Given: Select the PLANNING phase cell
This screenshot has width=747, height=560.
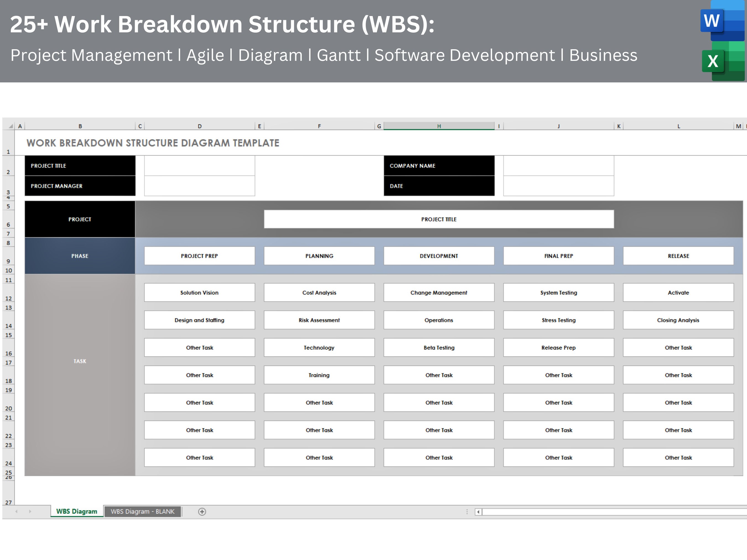Looking at the screenshot, I should pyautogui.click(x=319, y=256).
